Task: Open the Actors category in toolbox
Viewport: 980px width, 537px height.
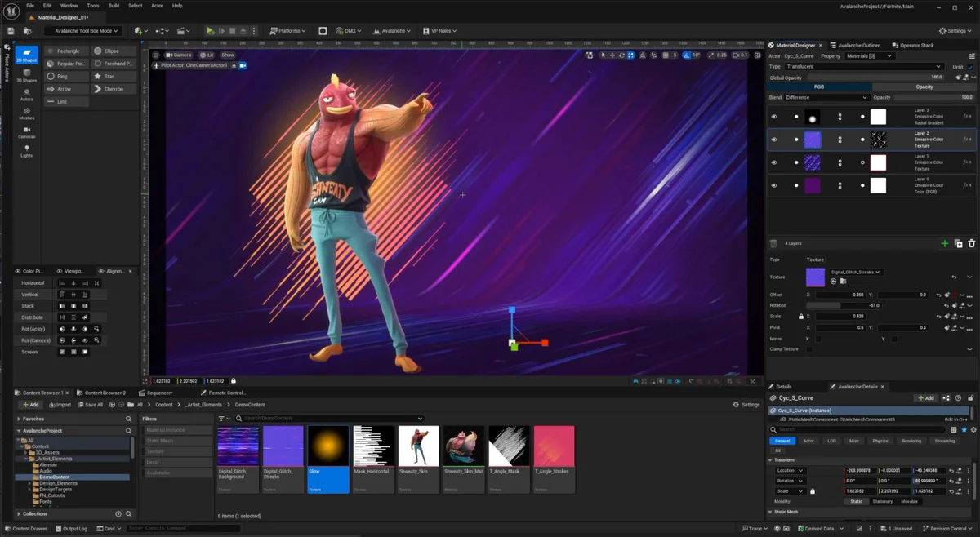Action: (x=26, y=95)
